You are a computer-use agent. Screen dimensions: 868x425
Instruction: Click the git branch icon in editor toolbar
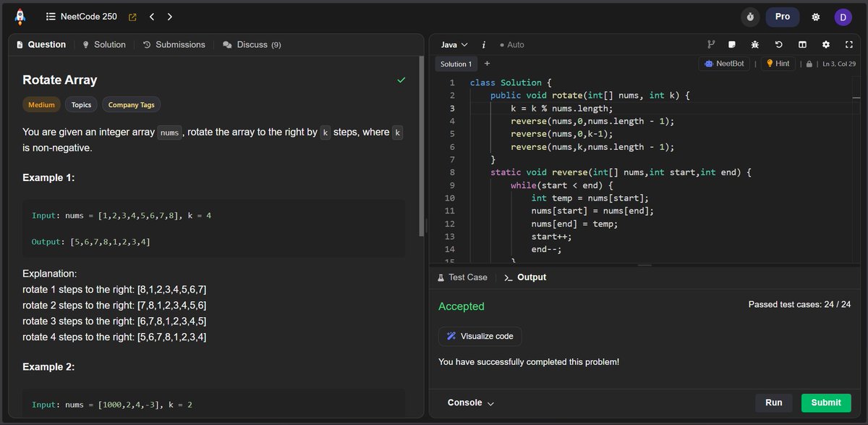coord(711,45)
